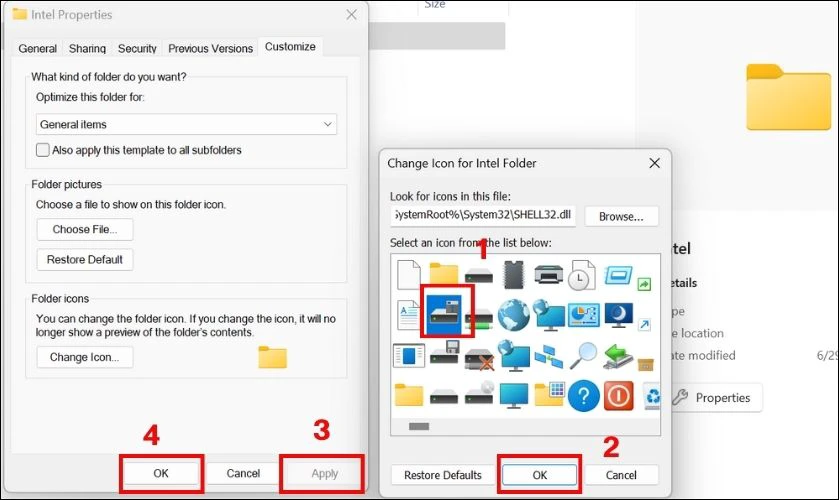Screen dimensions: 840x500
Task: Select the magnifying glass icon
Action: point(583,355)
